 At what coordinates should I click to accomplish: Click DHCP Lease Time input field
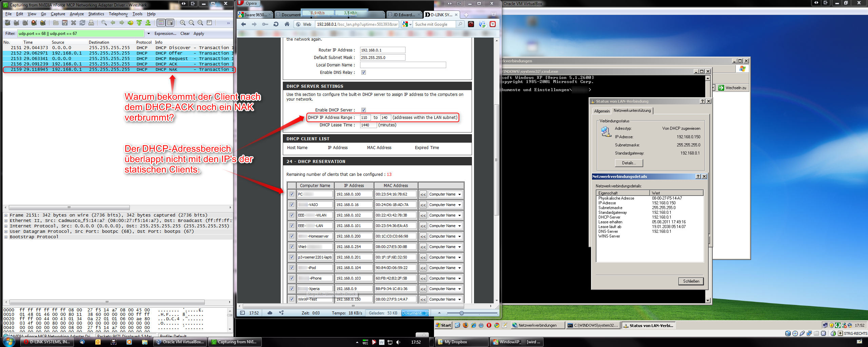pyautogui.click(x=368, y=125)
